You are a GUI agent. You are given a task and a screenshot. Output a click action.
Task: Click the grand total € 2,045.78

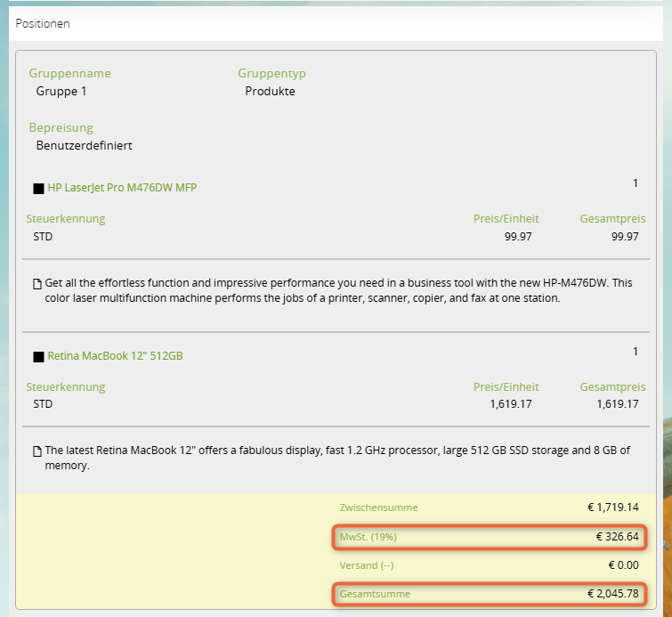pyautogui.click(x=613, y=594)
